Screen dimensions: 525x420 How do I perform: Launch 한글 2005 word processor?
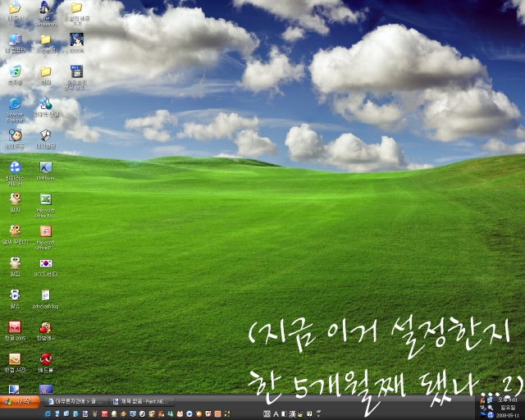point(15,326)
